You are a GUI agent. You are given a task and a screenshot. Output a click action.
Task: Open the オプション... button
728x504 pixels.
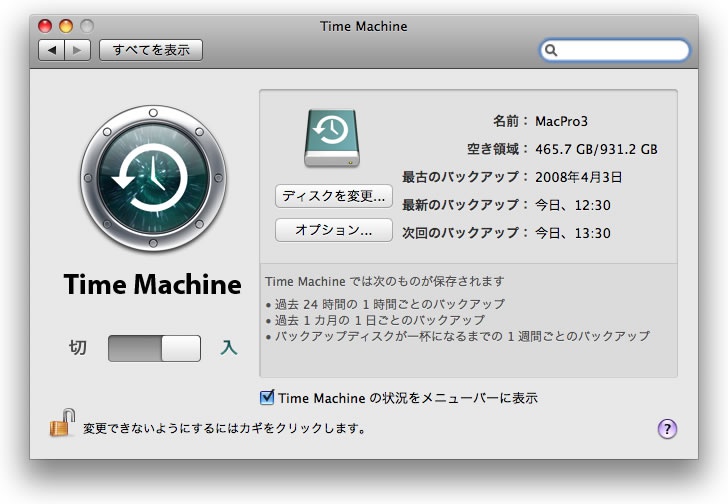click(x=334, y=230)
